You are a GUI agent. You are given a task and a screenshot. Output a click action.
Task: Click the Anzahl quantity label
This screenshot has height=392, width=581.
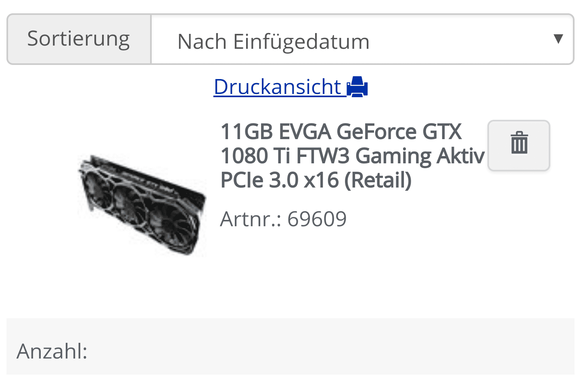tap(52, 351)
